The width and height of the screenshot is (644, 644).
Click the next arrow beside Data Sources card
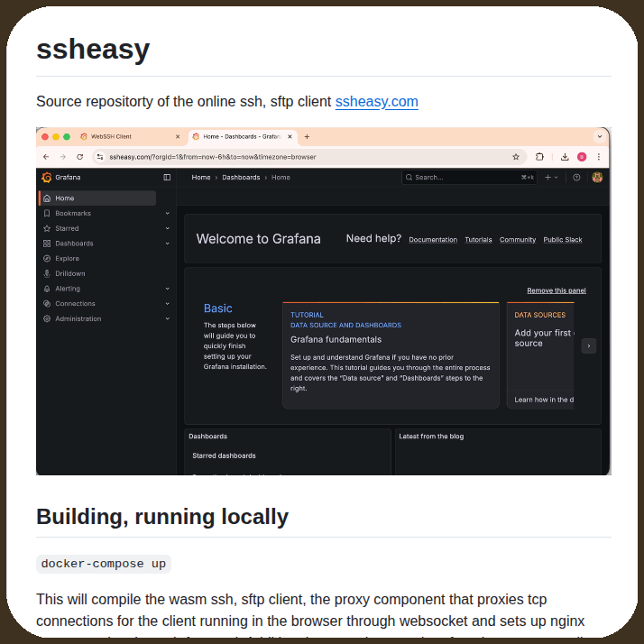[589, 345]
